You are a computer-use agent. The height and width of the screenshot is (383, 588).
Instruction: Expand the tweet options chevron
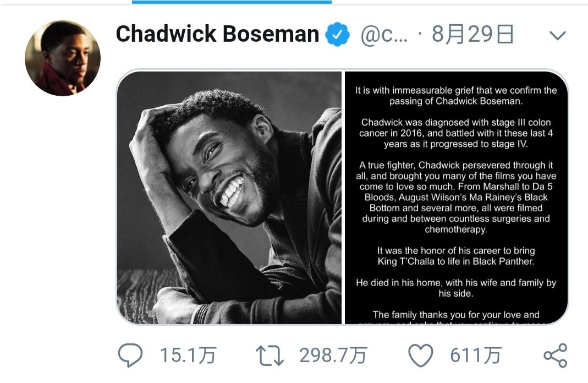(557, 36)
